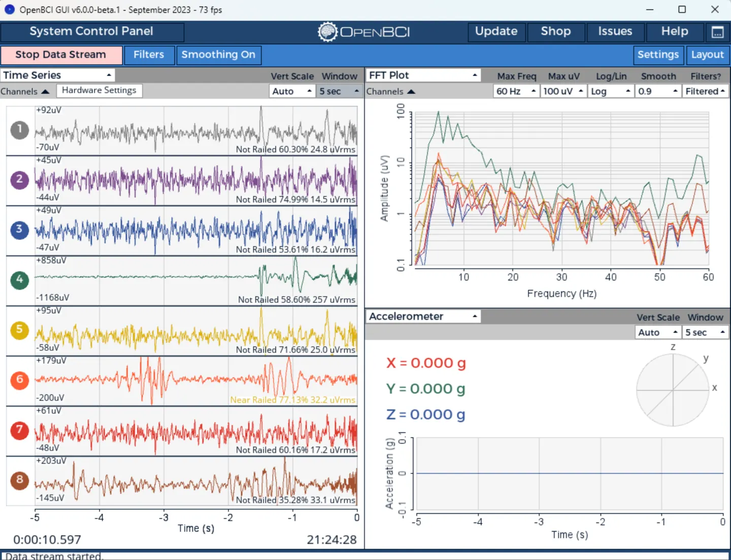Open Time Series Window 5 sec dropdown
The width and height of the screenshot is (731, 560).
click(339, 91)
